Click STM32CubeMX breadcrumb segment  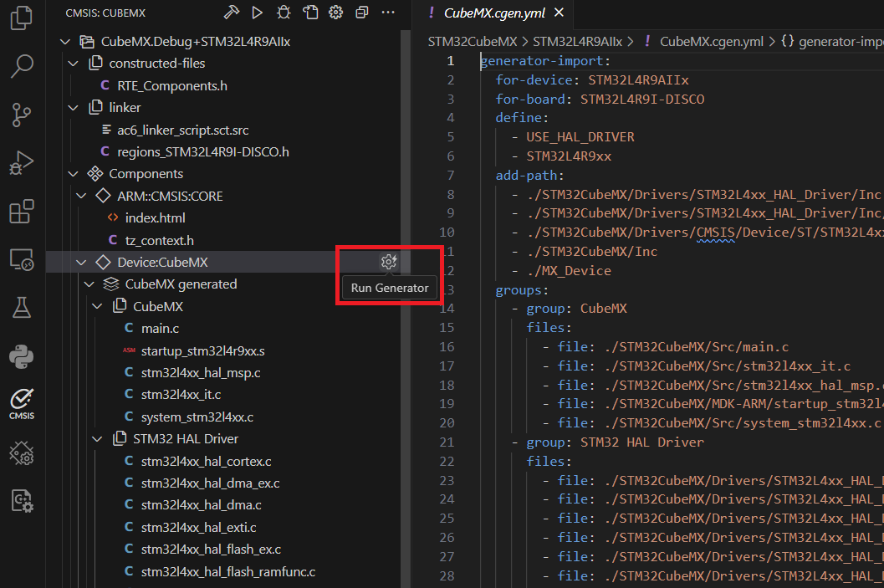tap(473, 42)
